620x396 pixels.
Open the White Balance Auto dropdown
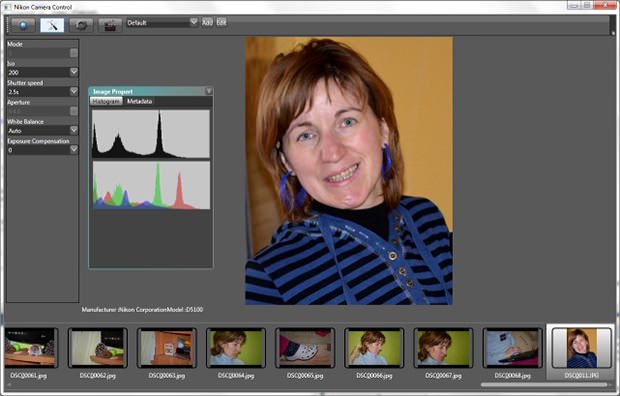[x=43, y=130]
